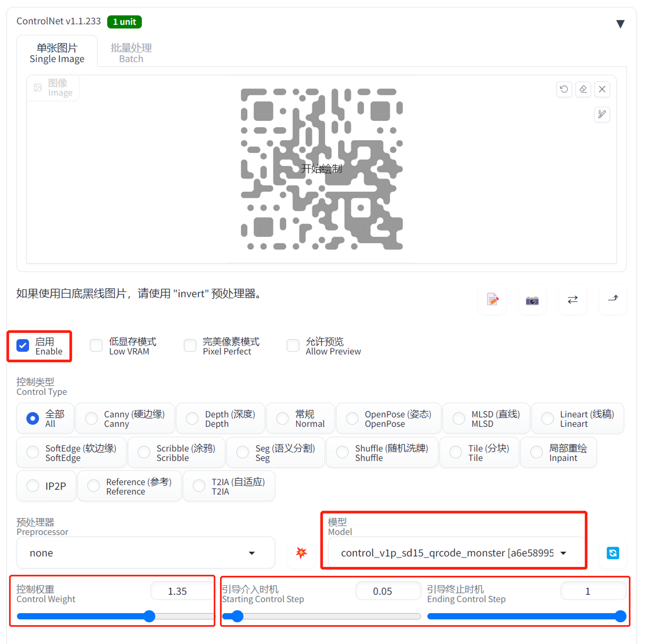This screenshot has width=645, height=644.
Task: Toggle the Enable checkbox
Action: pyautogui.click(x=23, y=346)
